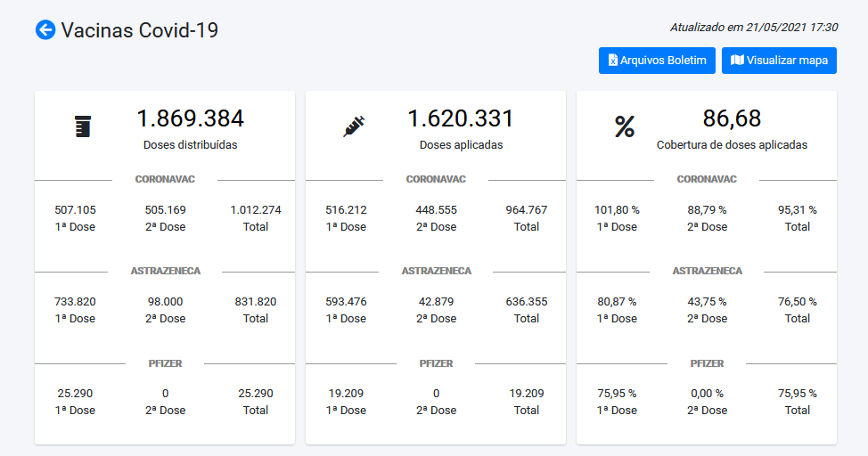
Task: Select Astrazeneca applied first dose 593.476
Action: (x=346, y=302)
